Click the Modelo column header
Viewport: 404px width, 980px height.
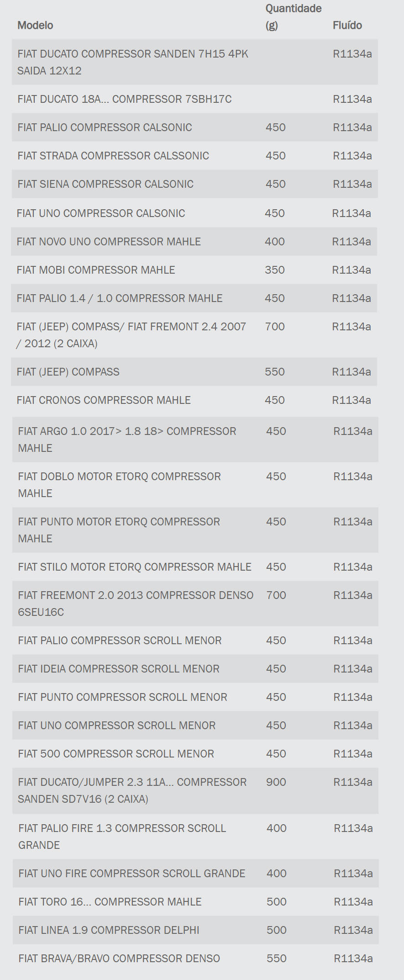tap(35, 25)
